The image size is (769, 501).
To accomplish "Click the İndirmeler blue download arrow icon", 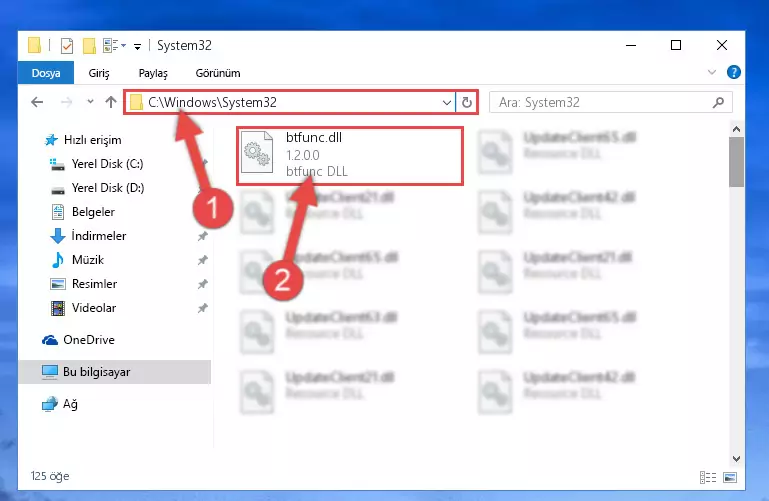I will click(x=57, y=236).
